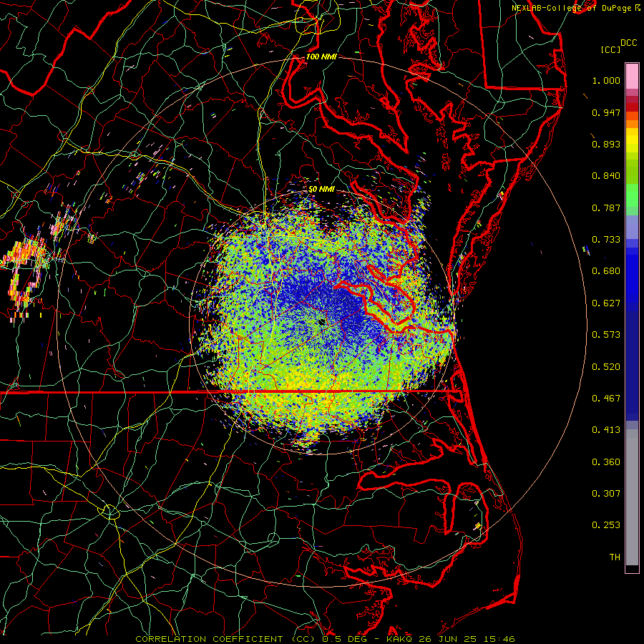Pick the orange segment of the color bar
644x644 pixels.
click(632, 119)
